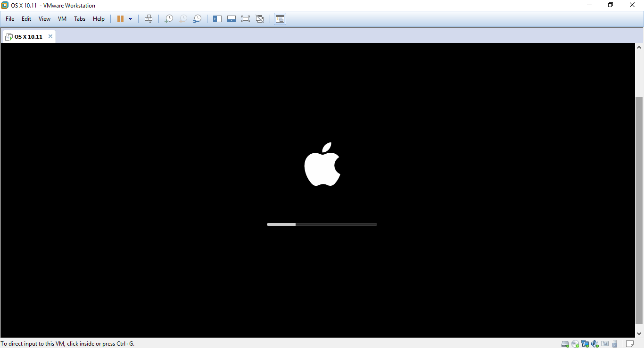
Task: Pause the running virtual machine
Action: [120, 19]
